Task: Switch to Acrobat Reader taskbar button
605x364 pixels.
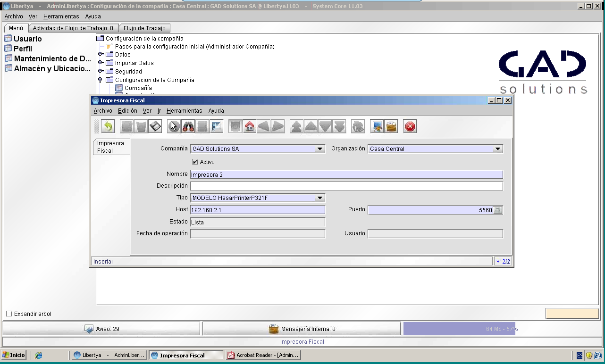Action: pos(262,355)
